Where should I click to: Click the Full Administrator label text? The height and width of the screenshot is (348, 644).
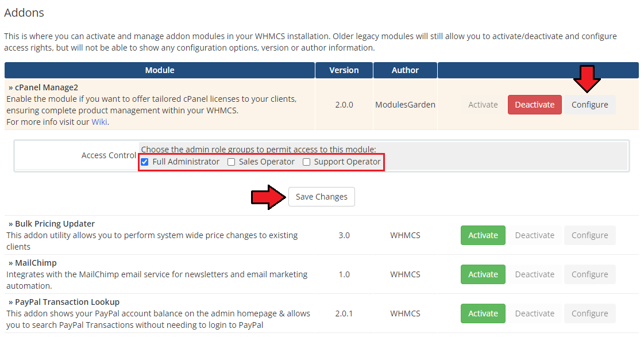click(186, 162)
